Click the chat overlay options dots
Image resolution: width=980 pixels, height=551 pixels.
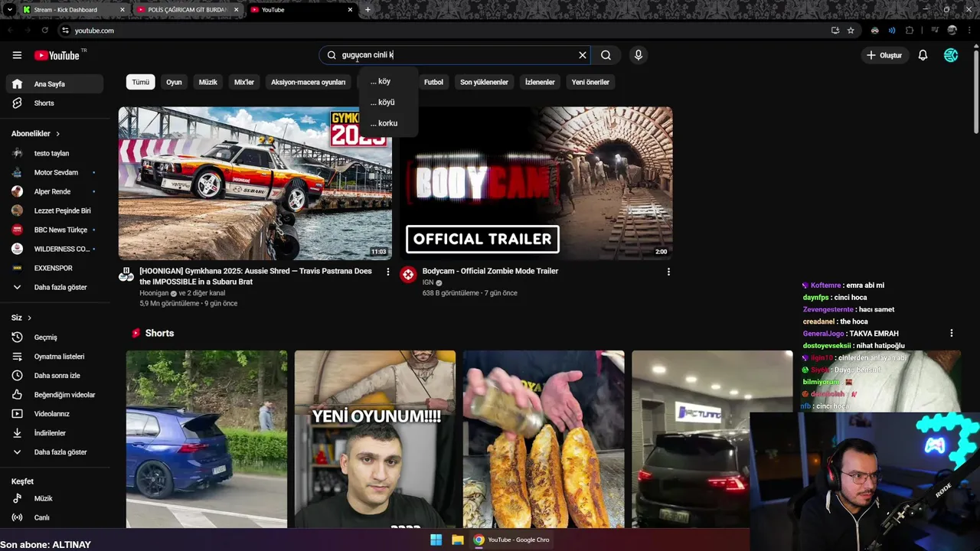[x=952, y=333]
